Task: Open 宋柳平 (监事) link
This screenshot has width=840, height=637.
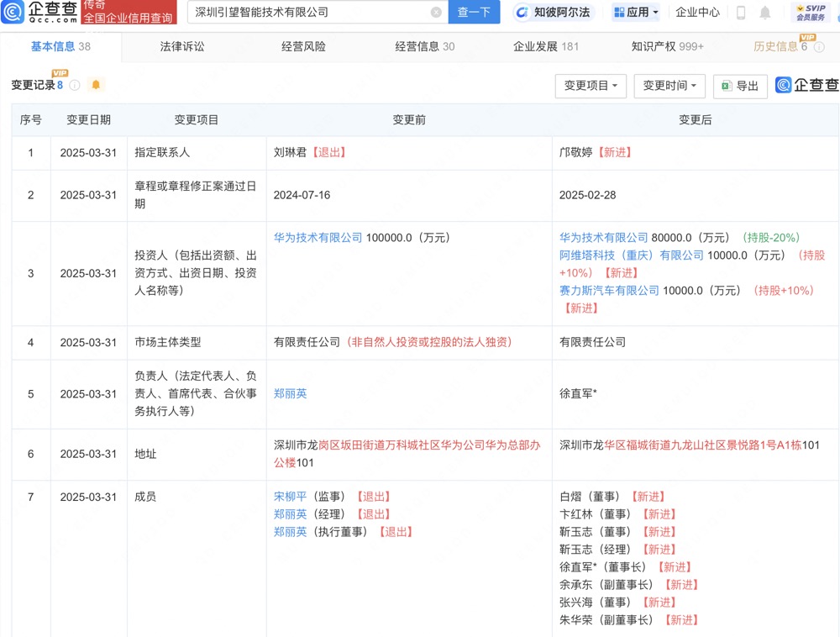Action: coord(291,497)
